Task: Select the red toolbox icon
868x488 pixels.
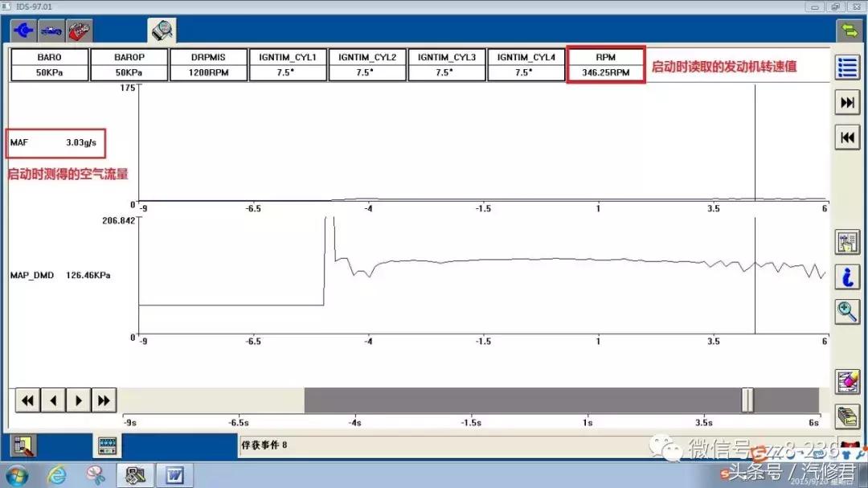Action: (x=79, y=31)
